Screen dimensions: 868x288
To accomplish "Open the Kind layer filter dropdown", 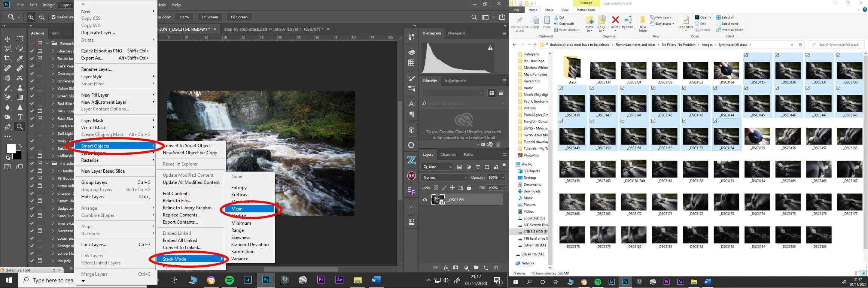I will (437, 167).
